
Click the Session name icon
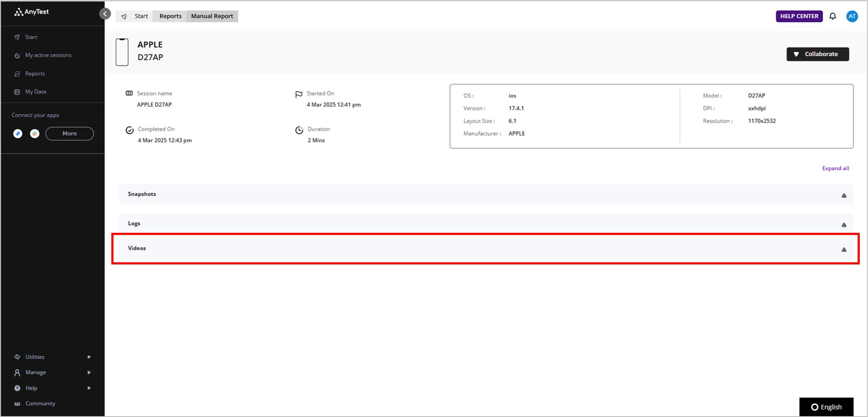[x=129, y=93]
